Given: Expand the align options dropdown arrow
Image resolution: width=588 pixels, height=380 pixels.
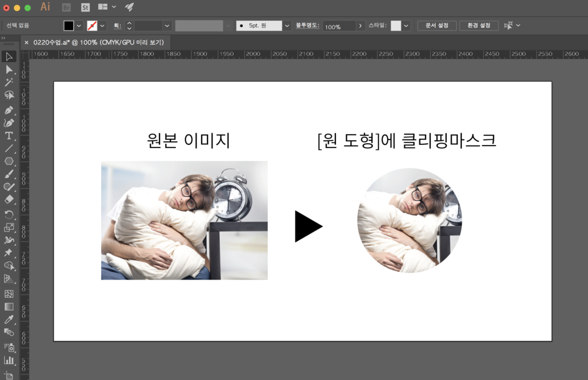Looking at the screenshot, I should (518, 26).
